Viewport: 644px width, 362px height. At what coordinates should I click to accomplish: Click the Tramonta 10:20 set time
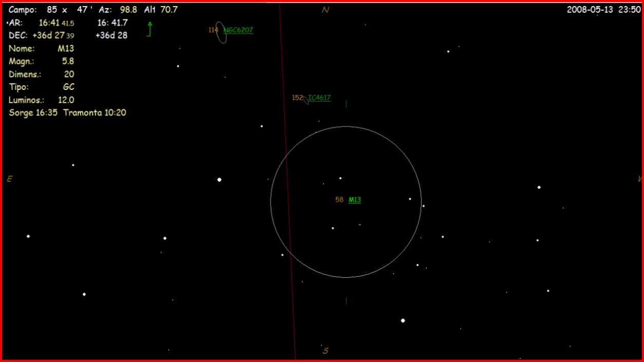(x=94, y=113)
